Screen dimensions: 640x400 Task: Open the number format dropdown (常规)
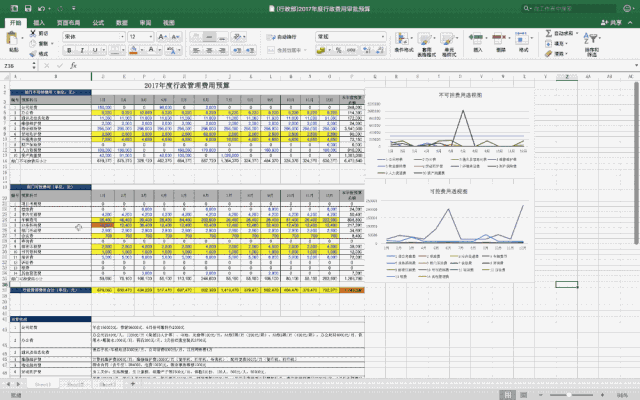pos(351,37)
